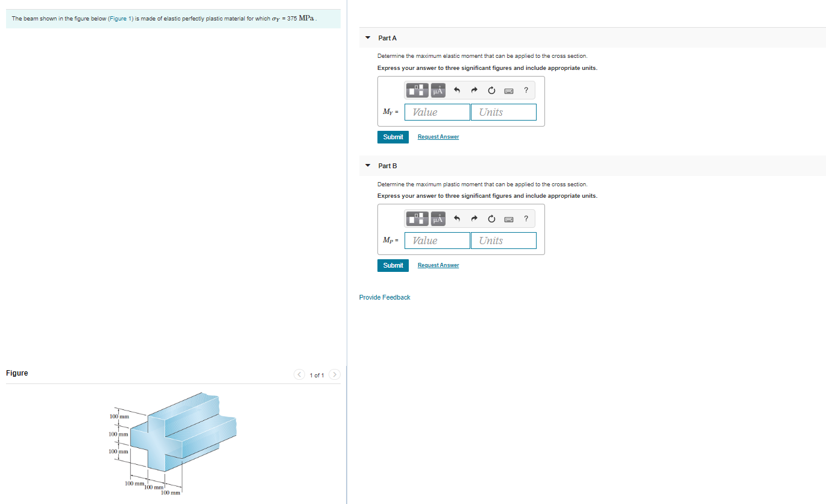Select the "Figure" panel heading
This screenshot has width=826, height=504.
(x=17, y=373)
